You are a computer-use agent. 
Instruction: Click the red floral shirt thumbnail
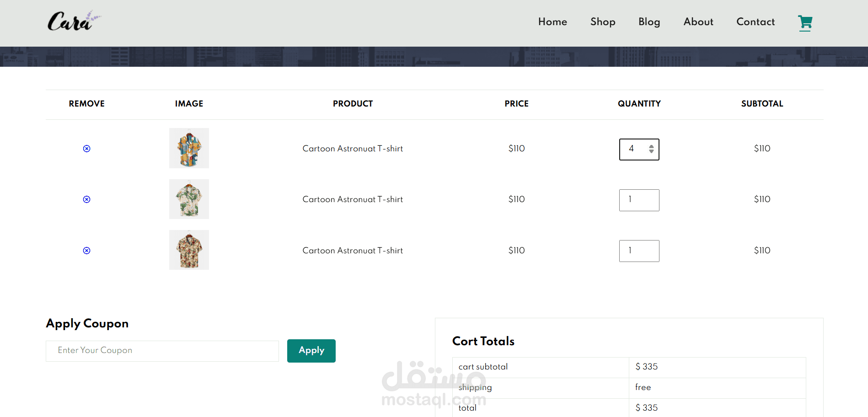point(189,250)
